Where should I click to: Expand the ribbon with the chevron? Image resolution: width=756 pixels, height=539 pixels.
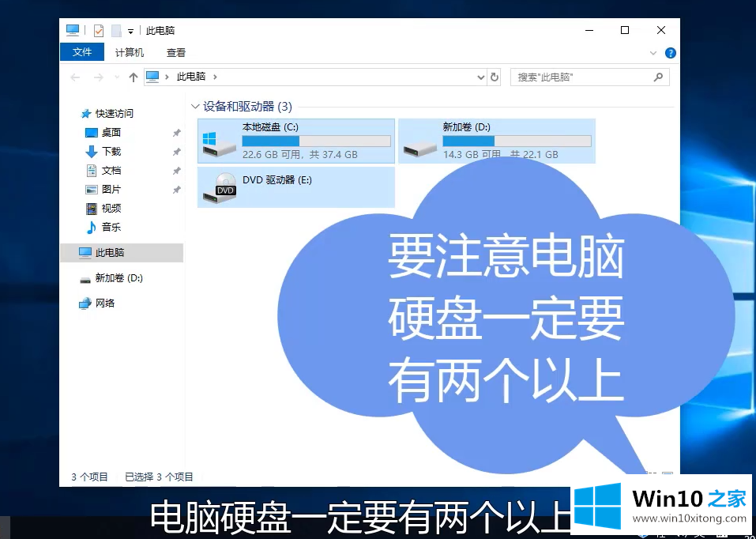pos(653,53)
